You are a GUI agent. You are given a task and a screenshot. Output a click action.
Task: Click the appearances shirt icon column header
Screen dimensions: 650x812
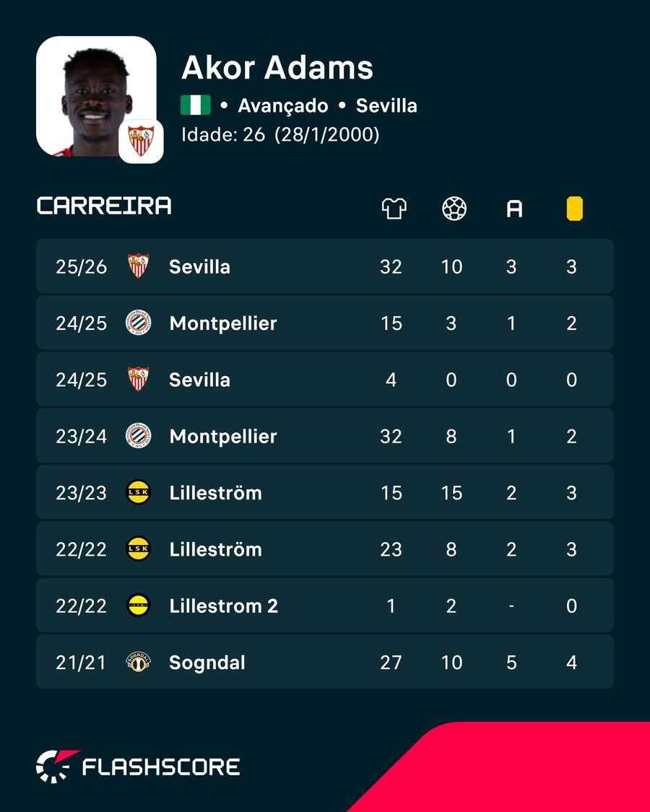click(394, 209)
